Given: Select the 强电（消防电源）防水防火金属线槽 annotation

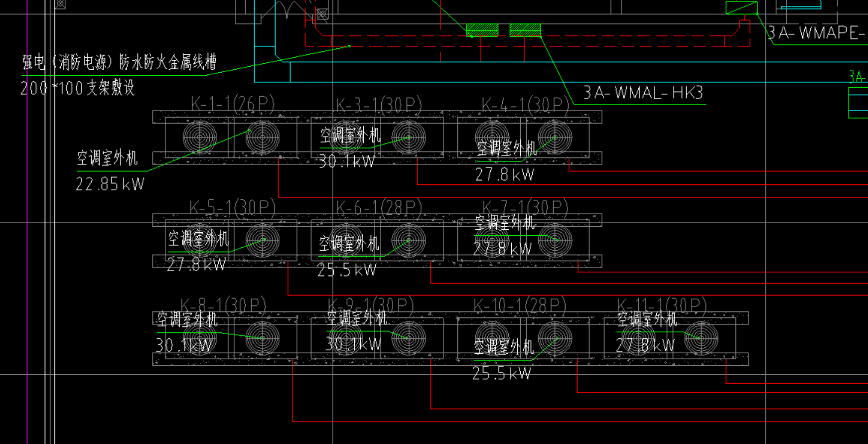Looking at the screenshot, I should 119,62.
